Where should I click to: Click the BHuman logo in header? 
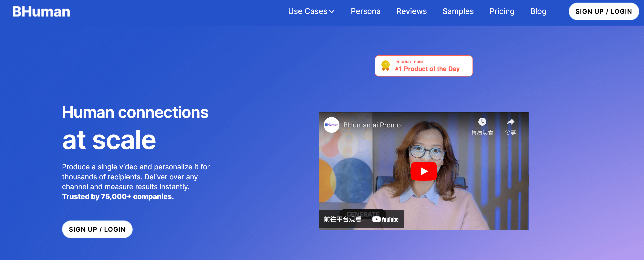click(x=41, y=12)
